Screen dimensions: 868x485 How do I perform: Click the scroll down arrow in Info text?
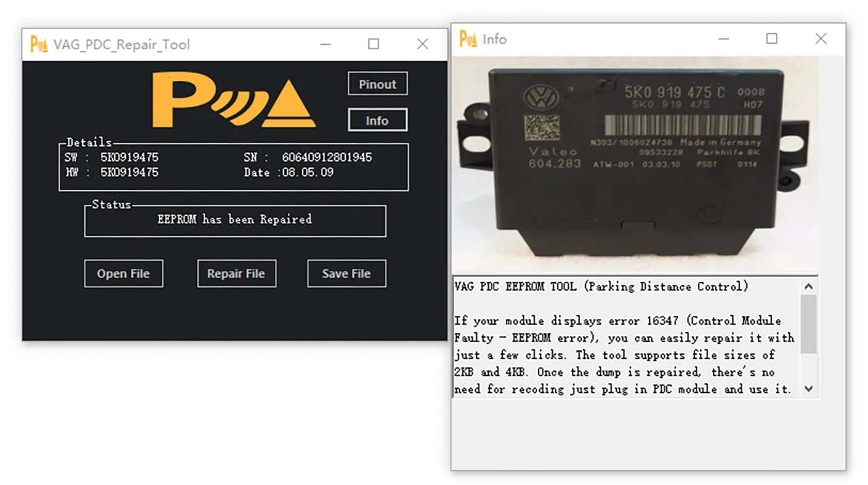click(x=809, y=389)
